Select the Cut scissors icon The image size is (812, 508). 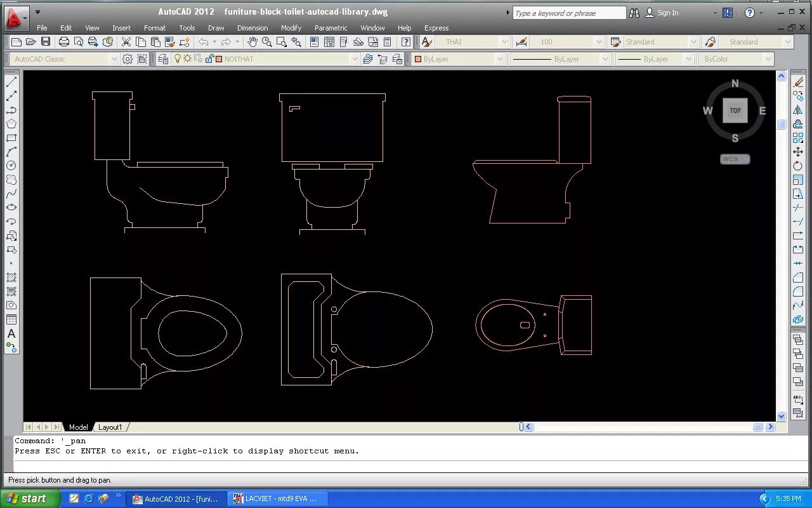(126, 42)
